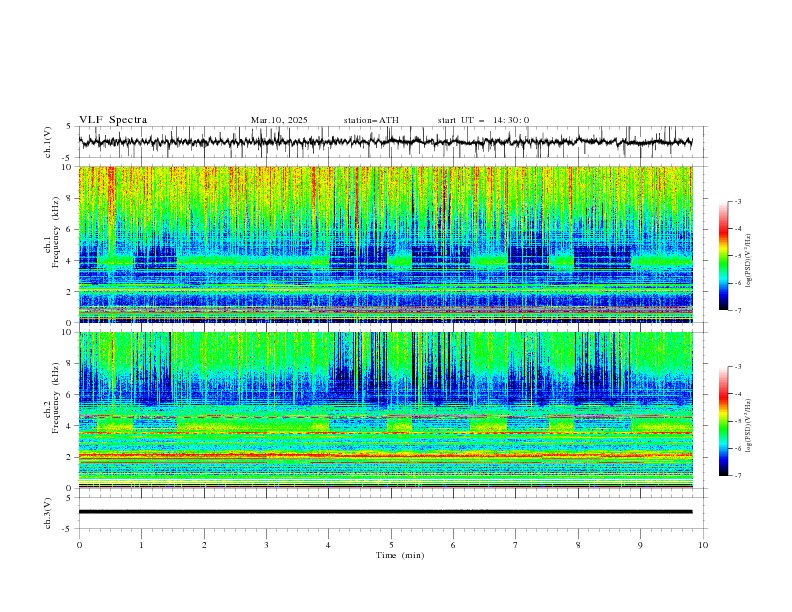Click the ch.1 Frequency (kHz) axis label
The image size is (792, 612).
pos(52,233)
